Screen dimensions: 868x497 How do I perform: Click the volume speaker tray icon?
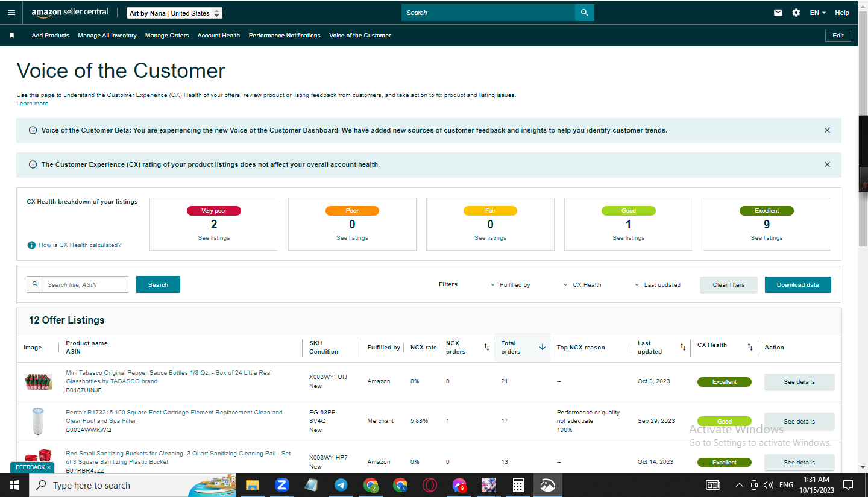pyautogui.click(x=768, y=485)
